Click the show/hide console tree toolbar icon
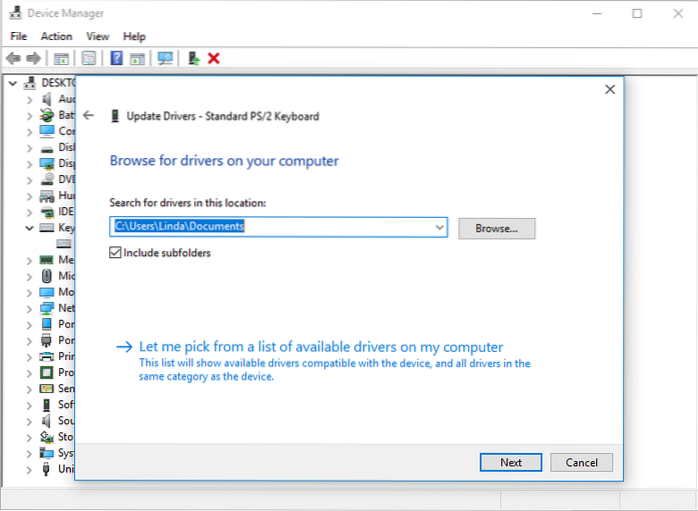 tap(62, 59)
